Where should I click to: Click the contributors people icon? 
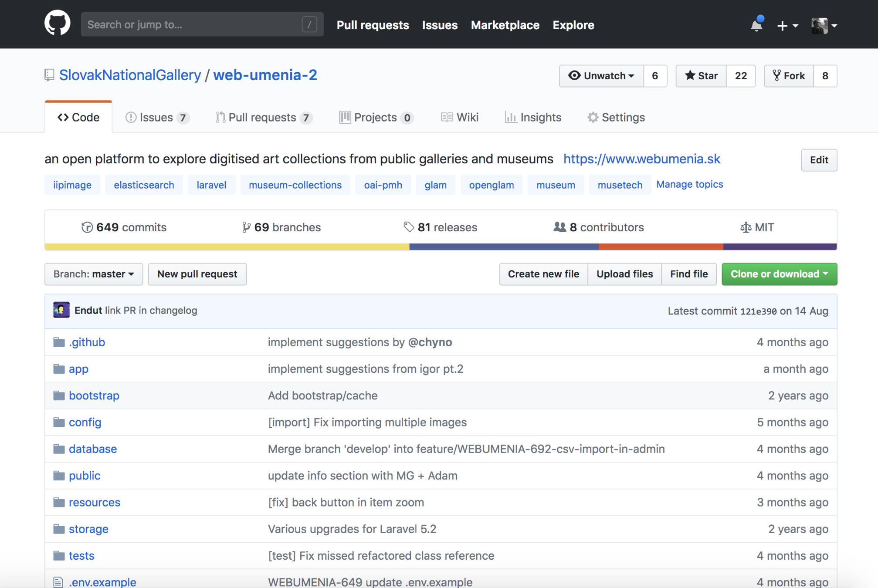[559, 227]
